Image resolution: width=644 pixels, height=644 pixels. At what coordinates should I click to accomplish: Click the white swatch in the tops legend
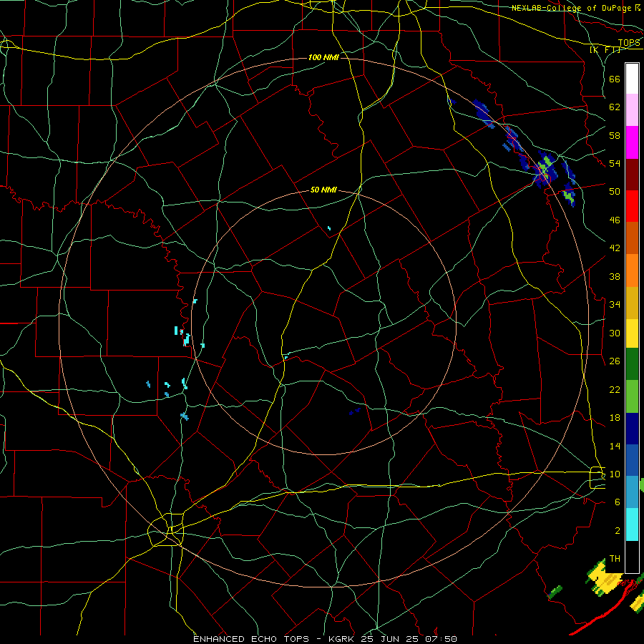632,79
